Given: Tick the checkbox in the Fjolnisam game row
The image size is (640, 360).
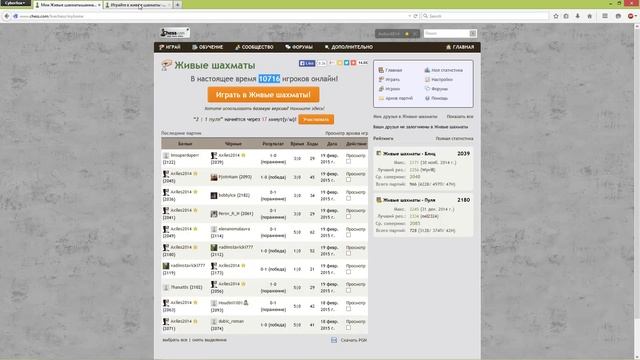Looking at the screenshot, I should (x=348, y=180).
